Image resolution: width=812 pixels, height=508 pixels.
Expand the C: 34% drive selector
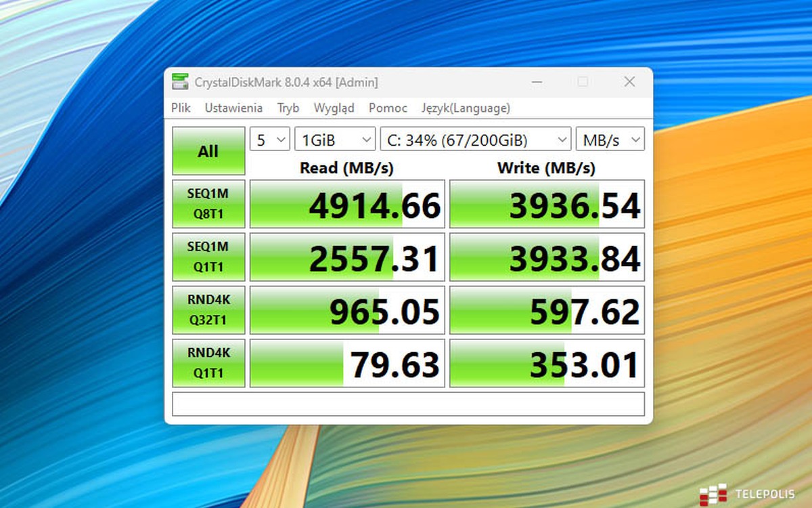476,140
